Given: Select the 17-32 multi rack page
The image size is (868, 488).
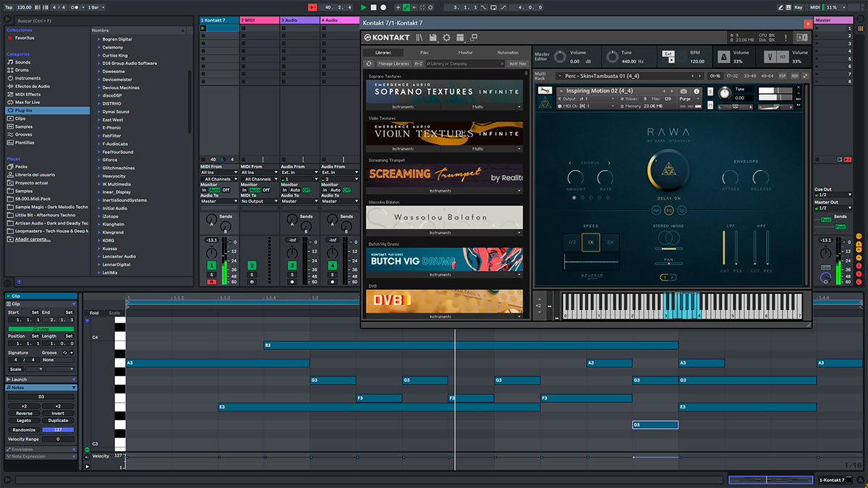Looking at the screenshot, I should 732,76.
